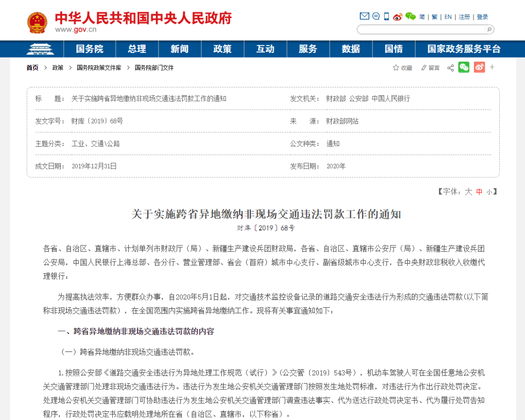The image size is (525, 420).
Task: Open the WeChat icon in top header
Action: pyautogui.click(x=410, y=17)
